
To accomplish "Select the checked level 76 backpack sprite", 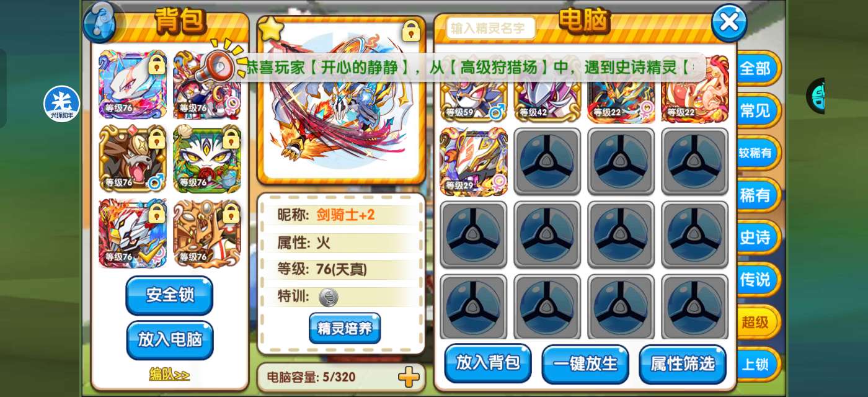I will (x=132, y=233).
